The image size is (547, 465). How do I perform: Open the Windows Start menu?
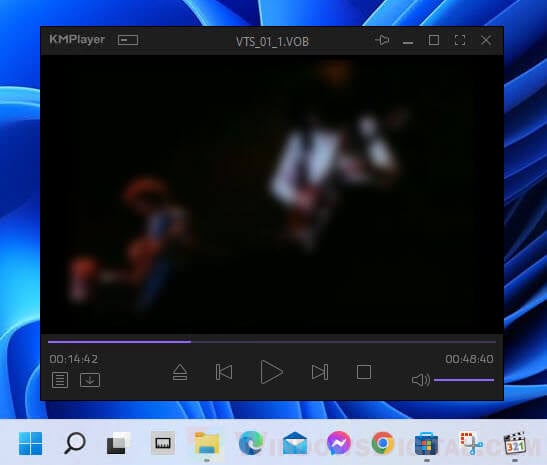(x=31, y=443)
